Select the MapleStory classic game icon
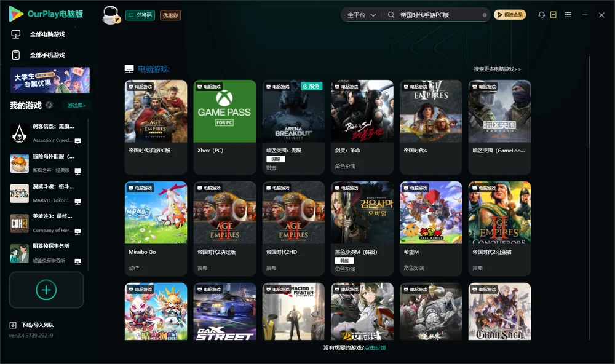 tap(19, 163)
